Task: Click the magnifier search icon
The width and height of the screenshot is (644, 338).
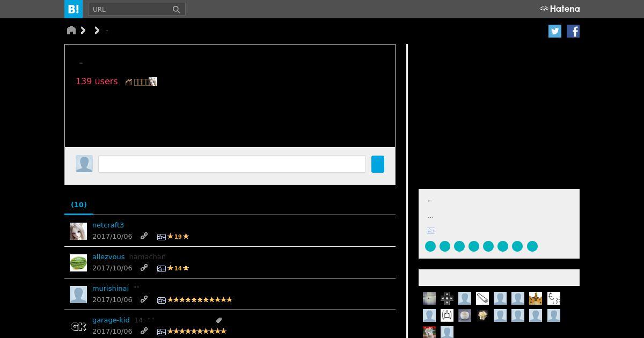Action: (177, 9)
